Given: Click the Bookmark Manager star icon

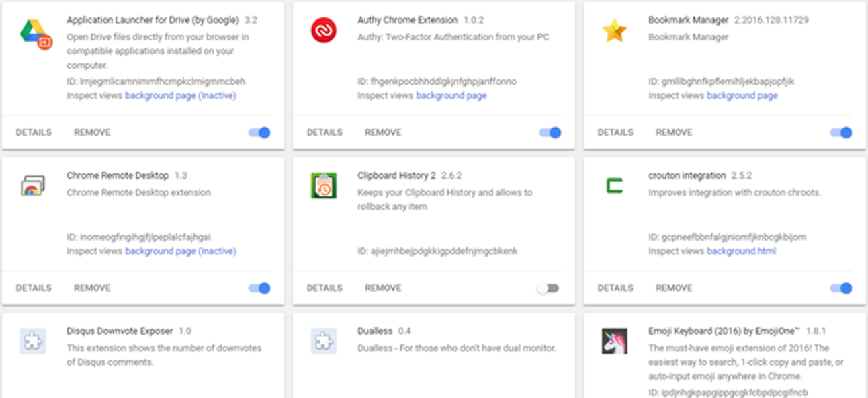Looking at the screenshot, I should pyautogui.click(x=614, y=30).
